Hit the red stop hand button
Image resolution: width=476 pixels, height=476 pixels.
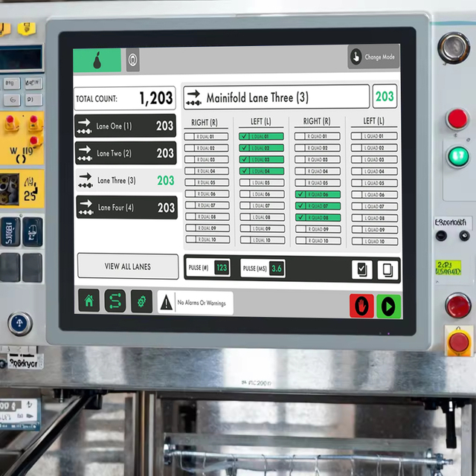click(361, 306)
